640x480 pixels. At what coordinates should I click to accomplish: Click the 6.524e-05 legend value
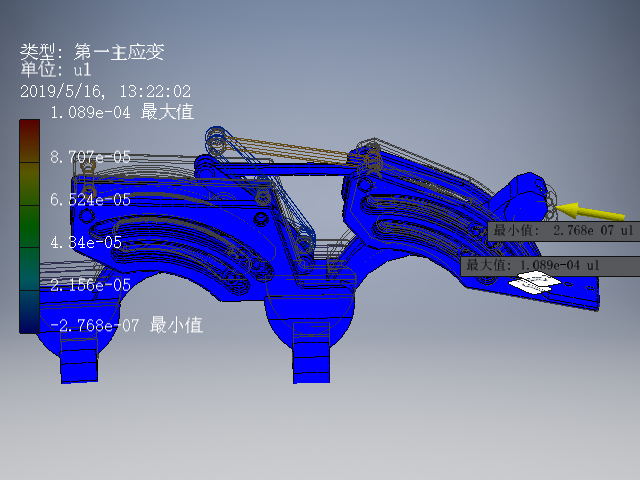point(90,200)
